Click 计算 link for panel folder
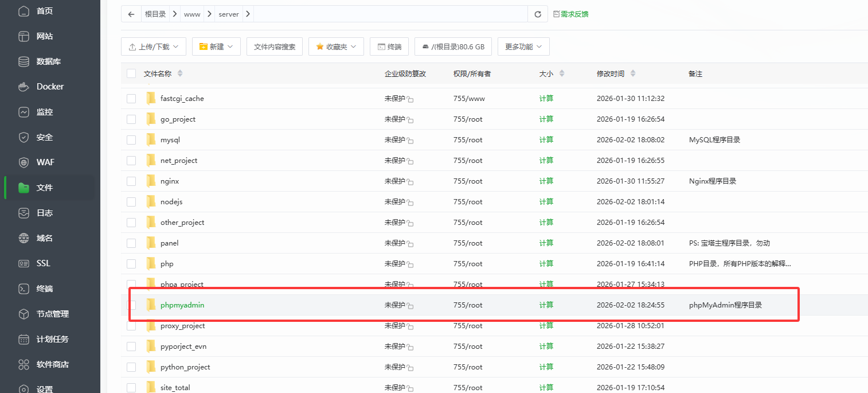Viewport: 868px width, 393px height. click(546, 243)
